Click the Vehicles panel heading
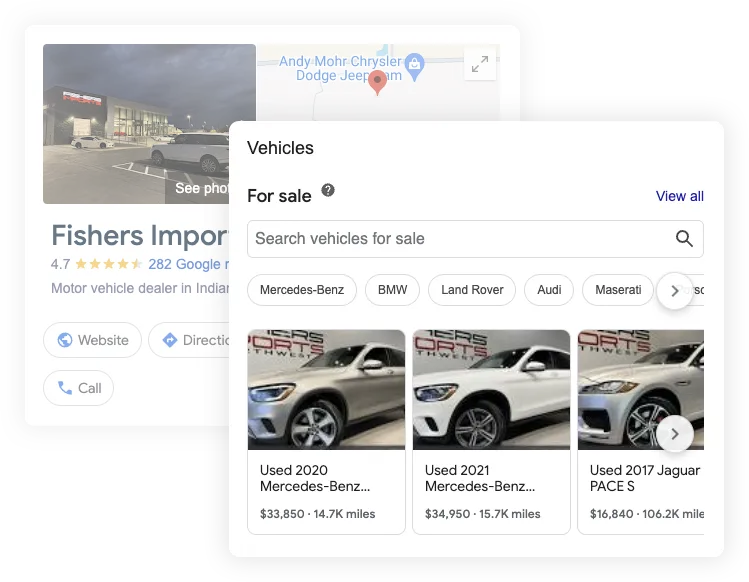This screenshot has width=749, height=582. (x=280, y=148)
